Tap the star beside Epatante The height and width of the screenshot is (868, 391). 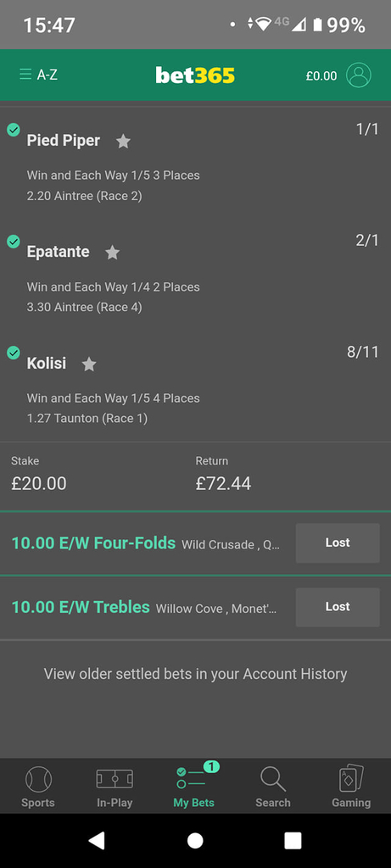pos(113,253)
